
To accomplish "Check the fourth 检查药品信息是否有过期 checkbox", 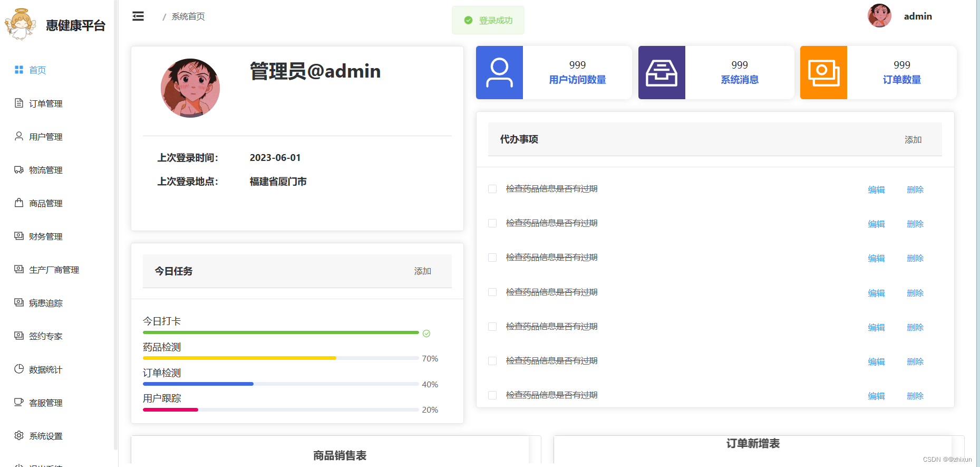I will pos(492,292).
